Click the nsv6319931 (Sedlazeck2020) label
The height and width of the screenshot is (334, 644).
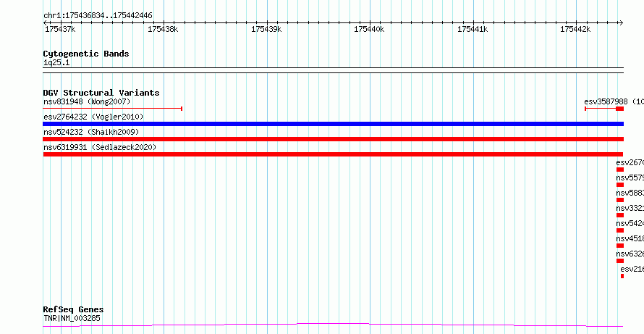[x=100, y=147]
